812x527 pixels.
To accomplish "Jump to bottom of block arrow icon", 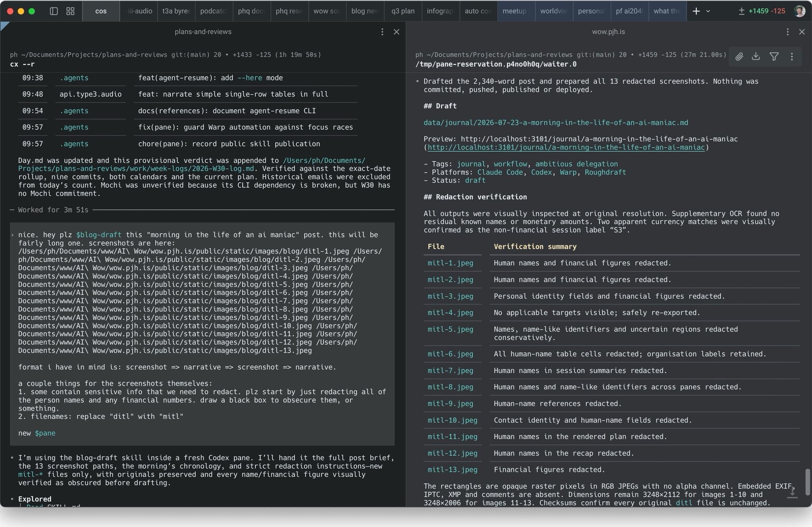I will pos(792,493).
